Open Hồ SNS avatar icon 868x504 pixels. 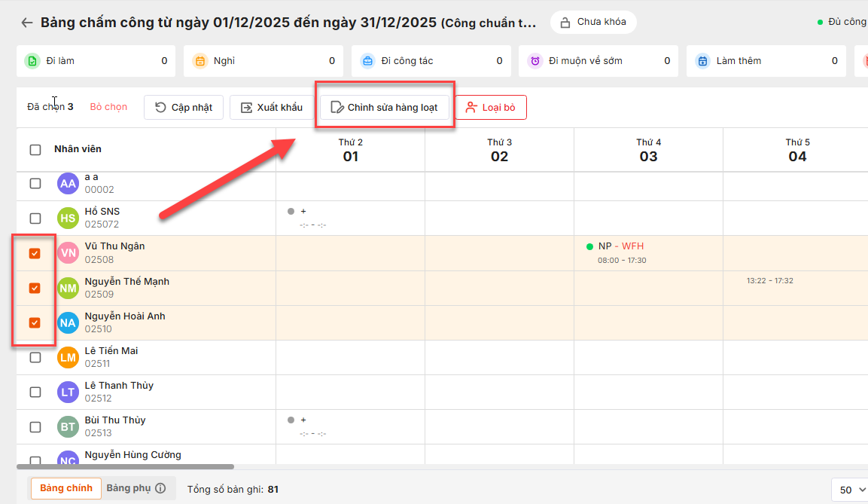coord(68,218)
